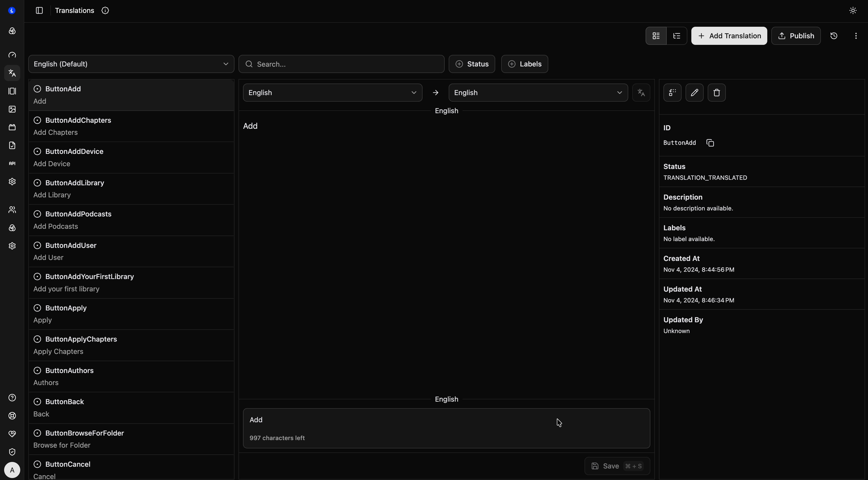The width and height of the screenshot is (868, 480).
Task: Open the target language English dropdown
Action: click(x=538, y=93)
